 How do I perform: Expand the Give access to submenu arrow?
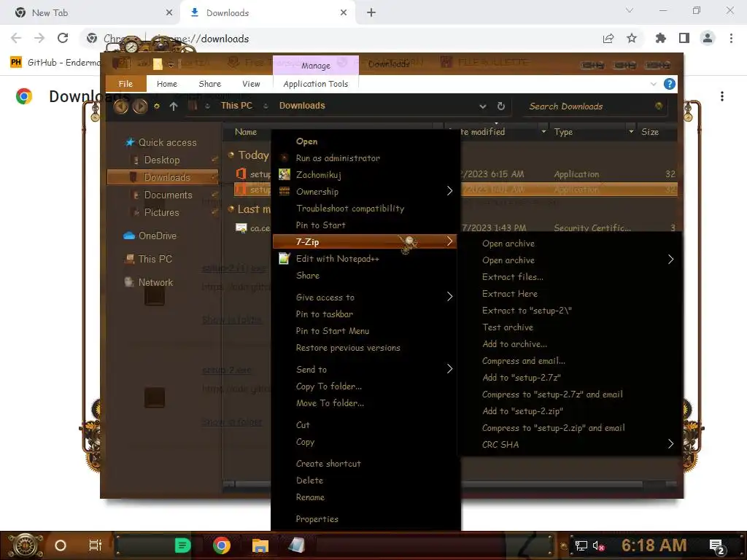pos(449,297)
